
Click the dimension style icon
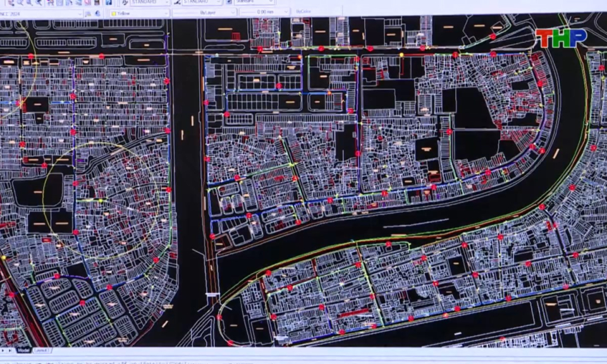tap(176, 3)
